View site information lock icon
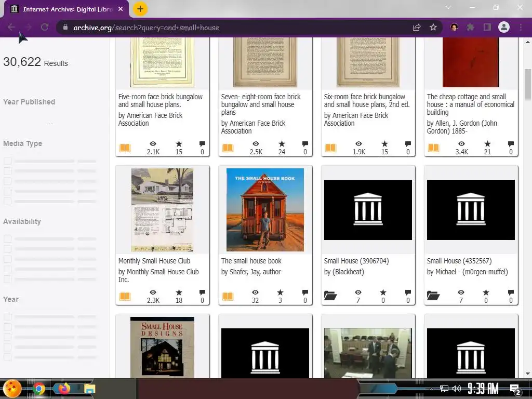 65,27
